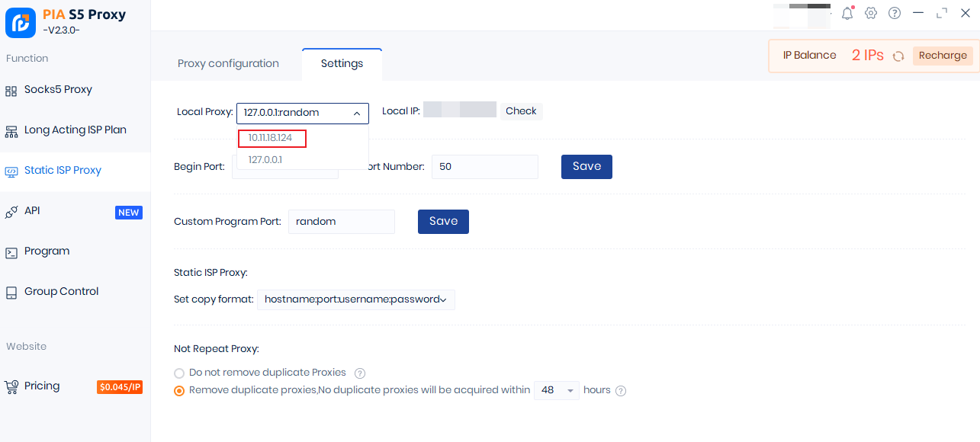Click the Check button next to Local IP
The width and height of the screenshot is (980, 442).
521,111
